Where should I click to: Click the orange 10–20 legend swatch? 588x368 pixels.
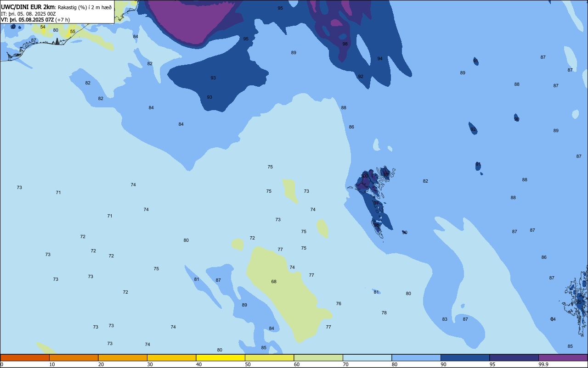point(74,357)
